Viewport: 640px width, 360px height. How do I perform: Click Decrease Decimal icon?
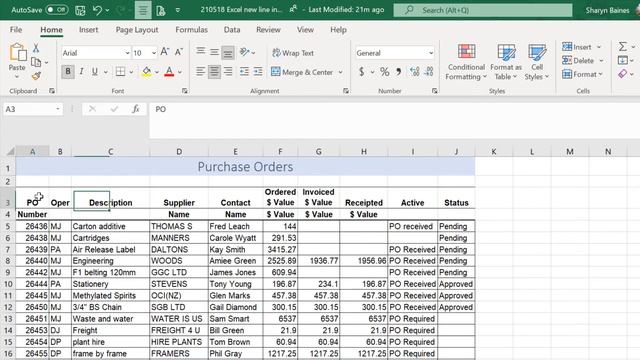(x=429, y=72)
